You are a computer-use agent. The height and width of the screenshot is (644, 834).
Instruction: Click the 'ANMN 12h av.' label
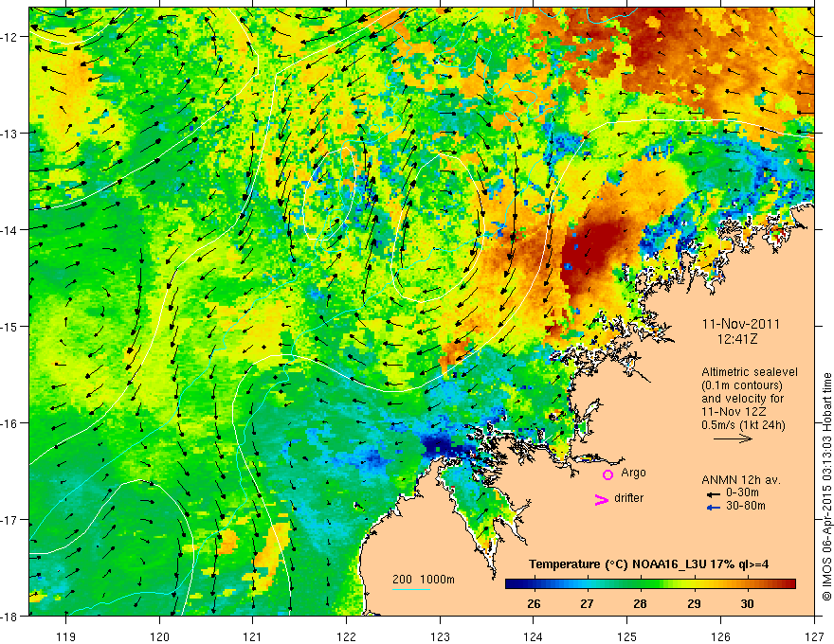741,480
